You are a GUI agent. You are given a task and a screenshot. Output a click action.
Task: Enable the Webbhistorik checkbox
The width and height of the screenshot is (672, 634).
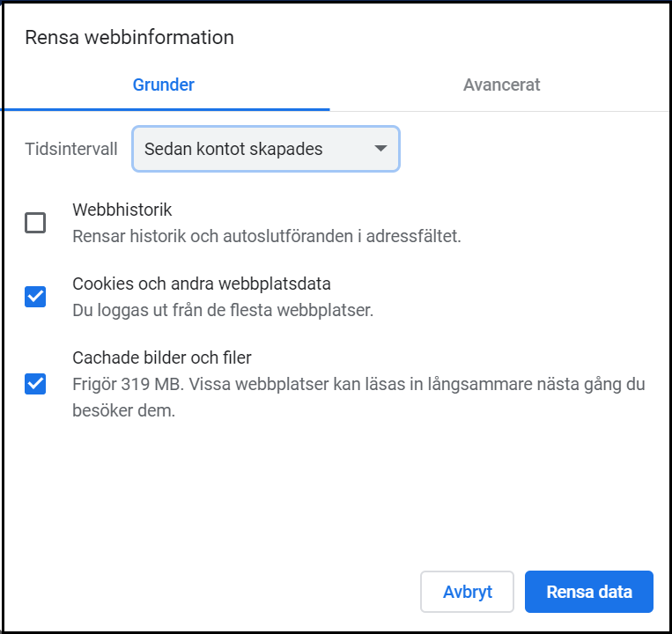[x=35, y=223]
